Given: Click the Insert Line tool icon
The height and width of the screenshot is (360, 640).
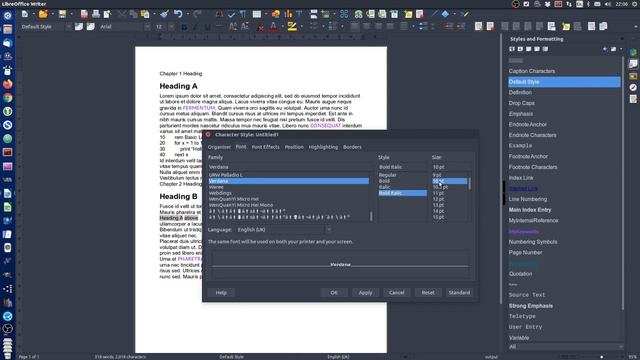Looking at the screenshot, I should point(434,14).
